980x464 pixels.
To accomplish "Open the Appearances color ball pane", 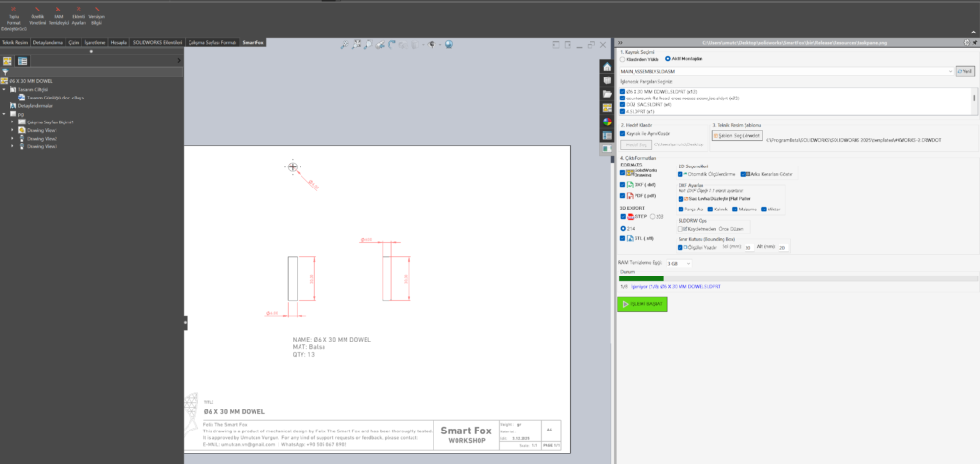I will [606, 122].
